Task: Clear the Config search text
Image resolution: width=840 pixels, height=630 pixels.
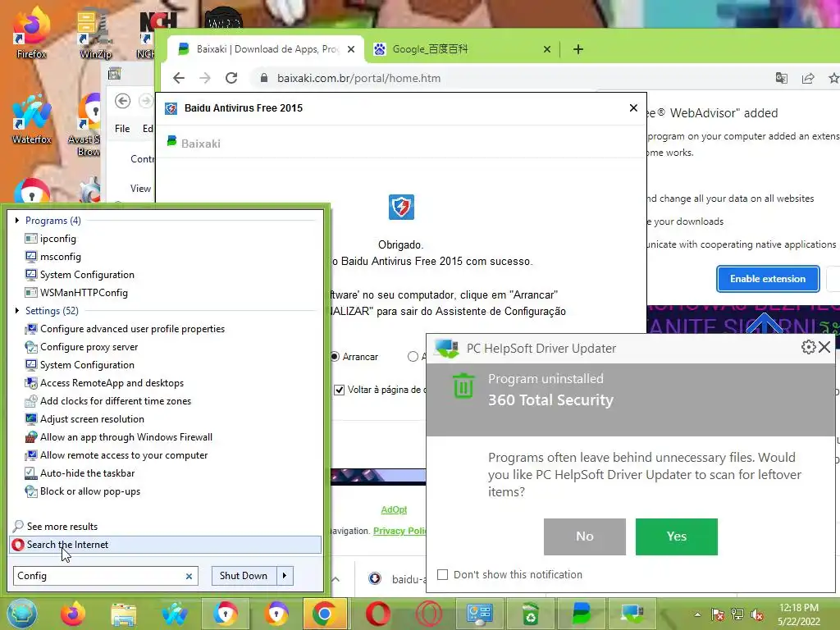Action: 189,577
